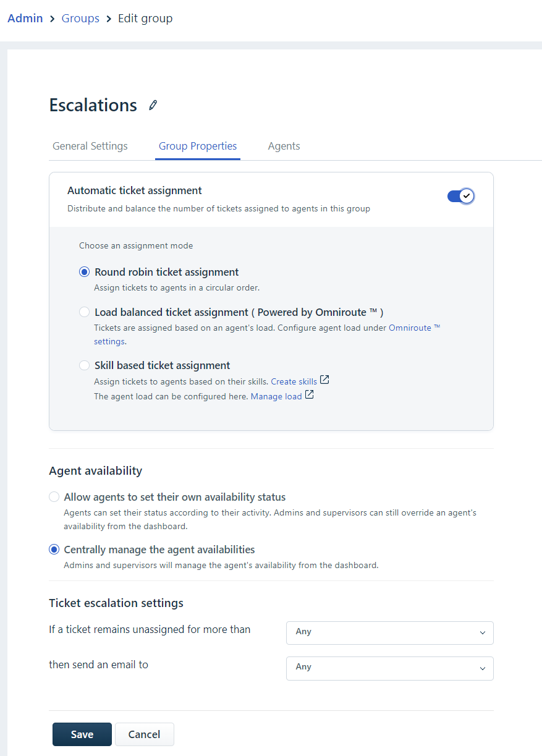Navigate to Groups breadcrumb link
Viewport: 542px width, 756px height.
pos(80,19)
